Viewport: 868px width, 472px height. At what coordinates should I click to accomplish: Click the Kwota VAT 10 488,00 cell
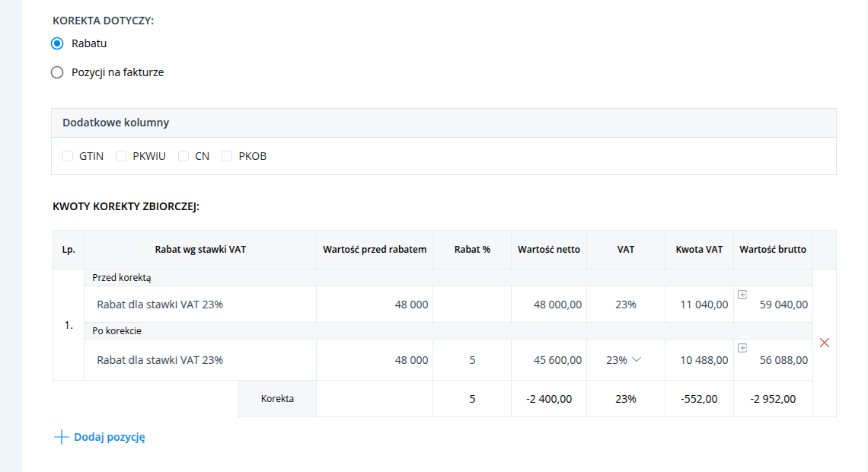699,360
